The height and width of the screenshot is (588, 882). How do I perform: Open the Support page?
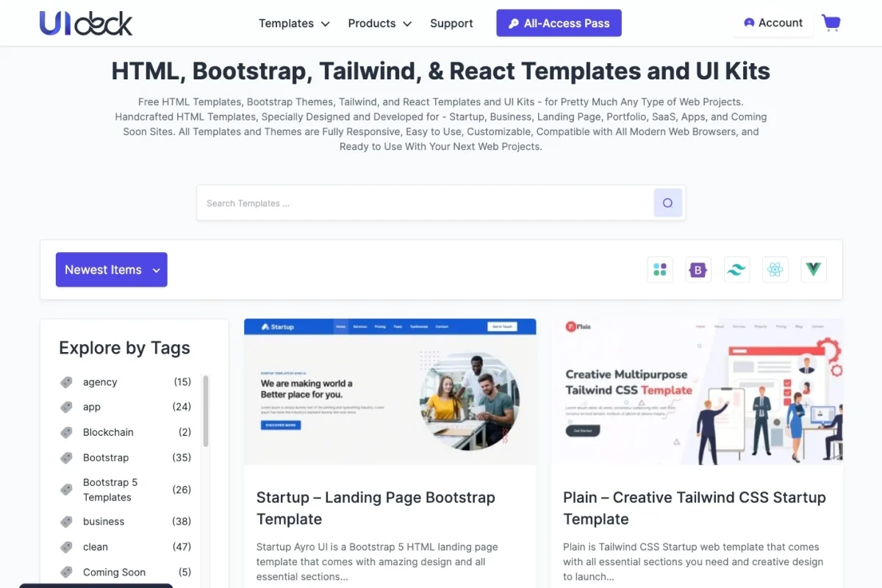(x=451, y=24)
